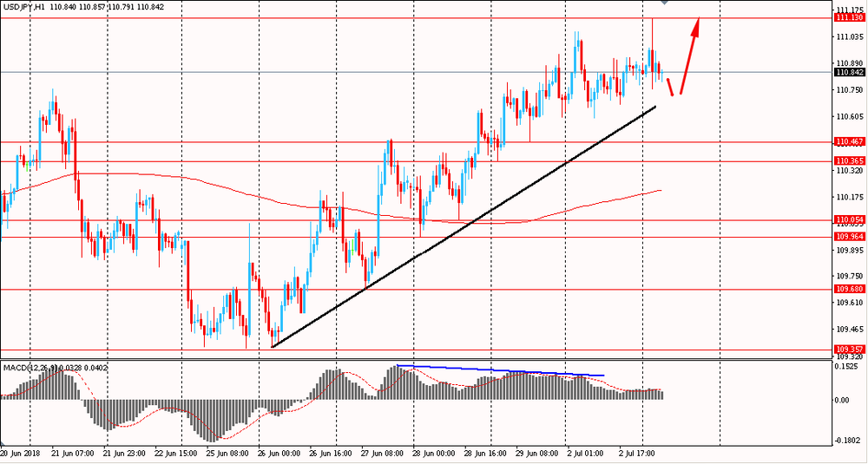The width and height of the screenshot is (868, 464).
Task: Click the 110.175 price axis value
Action: [x=851, y=197]
